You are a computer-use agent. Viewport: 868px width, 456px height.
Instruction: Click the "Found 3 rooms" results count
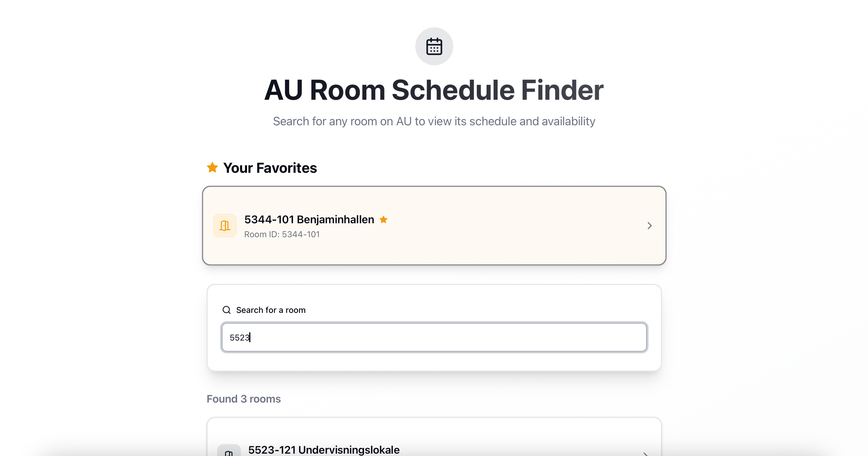(x=244, y=399)
